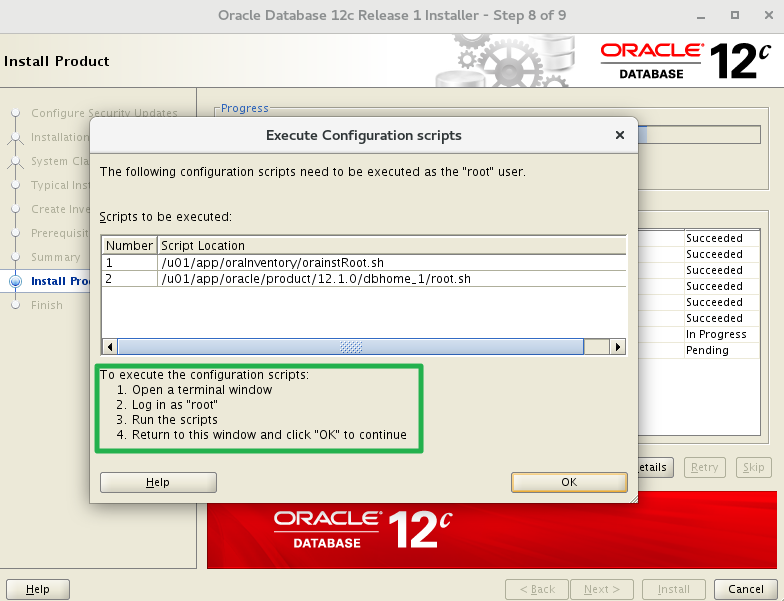Screen dimensions: 784x601
Task: Select the Finish step in the sidebar
Action: tap(46, 305)
